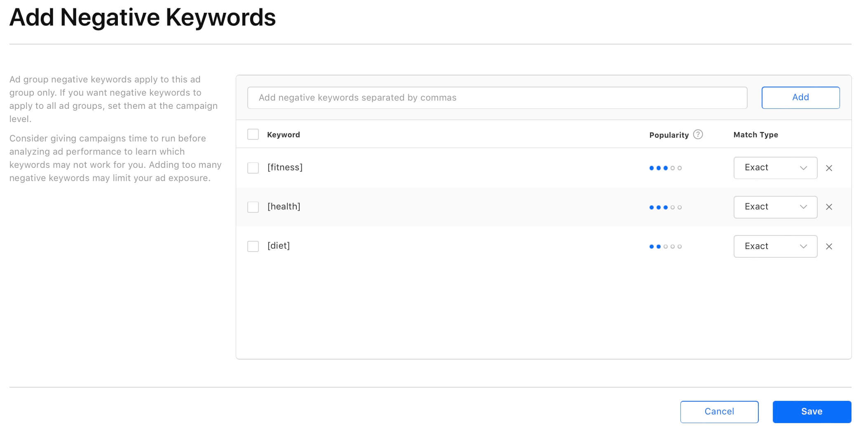The width and height of the screenshot is (868, 433).
Task: Click the Keyword column header
Action: pos(284,134)
